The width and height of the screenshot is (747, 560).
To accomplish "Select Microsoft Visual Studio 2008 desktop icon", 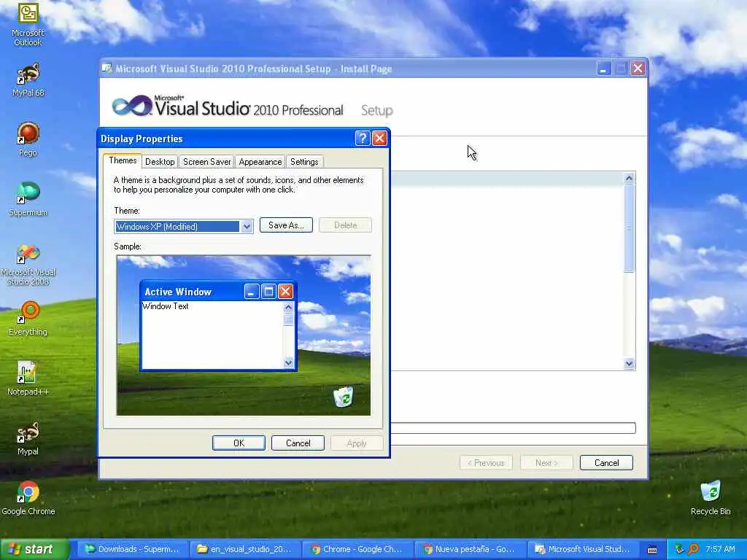I will [x=28, y=265].
